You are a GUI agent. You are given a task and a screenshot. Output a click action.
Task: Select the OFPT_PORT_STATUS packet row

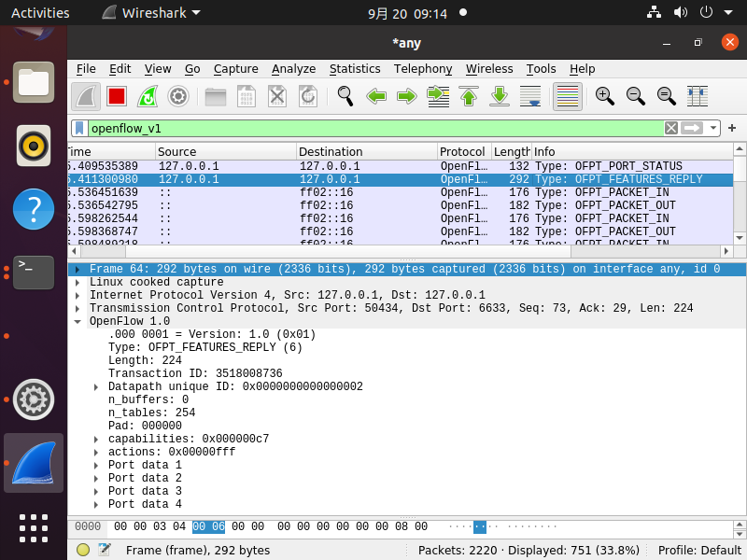click(401, 166)
